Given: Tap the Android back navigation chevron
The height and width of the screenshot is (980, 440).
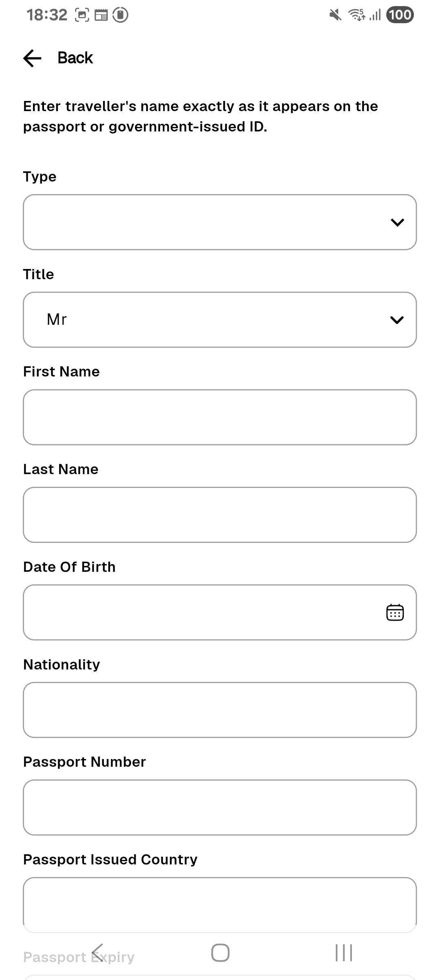Looking at the screenshot, I should (97, 953).
